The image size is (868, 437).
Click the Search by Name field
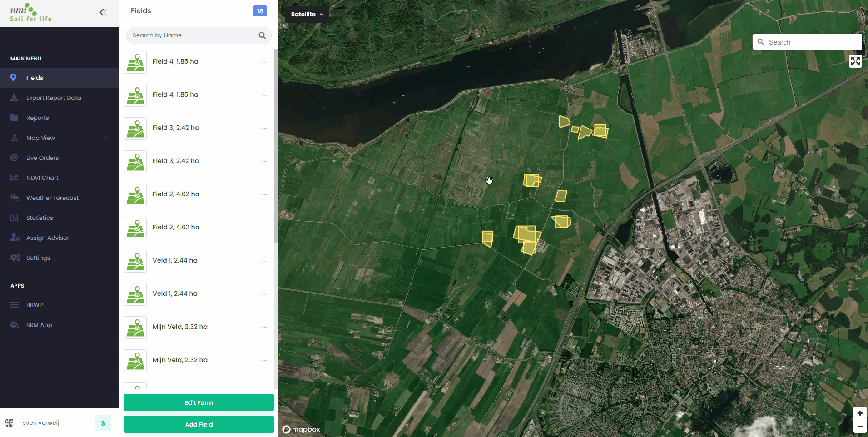(193, 35)
